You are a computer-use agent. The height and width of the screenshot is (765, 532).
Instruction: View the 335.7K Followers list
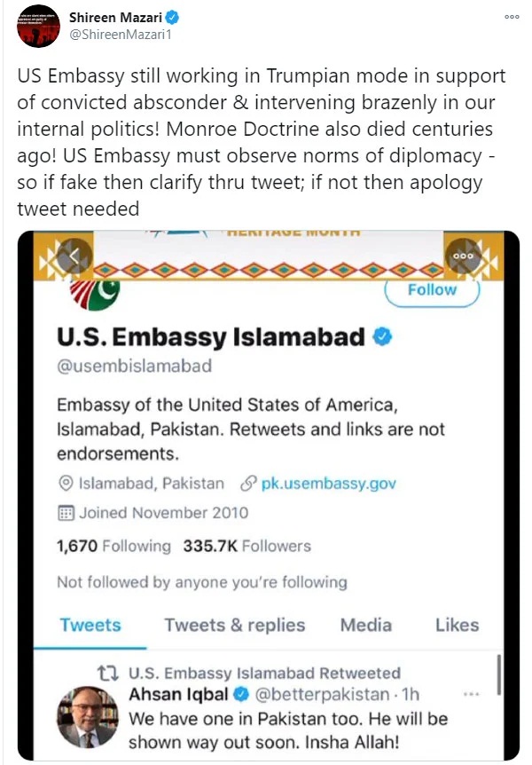tap(246, 546)
